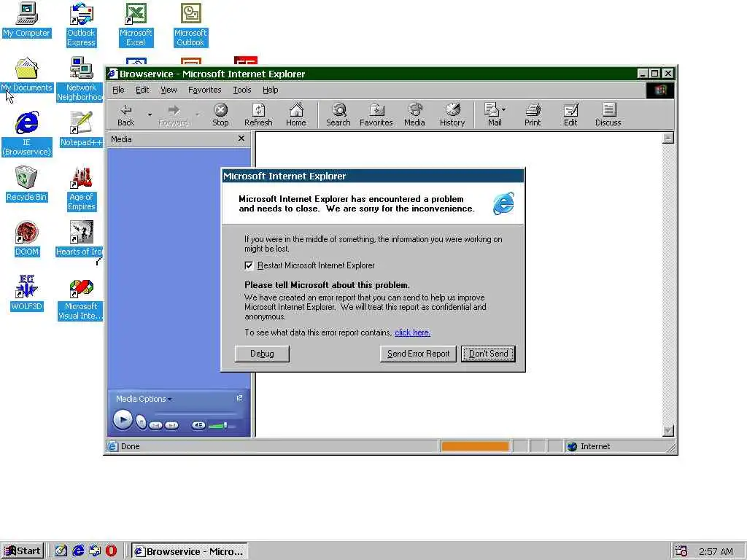747x560 pixels.
Task: Click the Back toolbar button
Action: click(125, 114)
